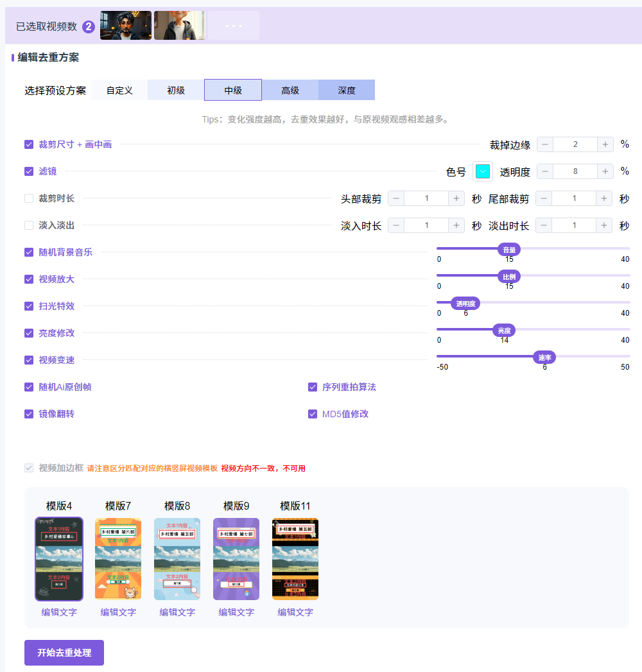
Task: Open first selected video thumbnail
Action: pos(126,26)
